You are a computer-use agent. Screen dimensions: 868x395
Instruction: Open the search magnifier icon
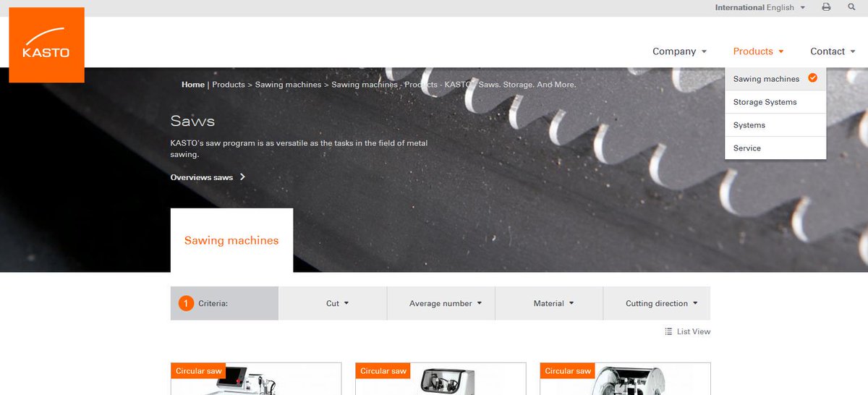pyautogui.click(x=851, y=7)
